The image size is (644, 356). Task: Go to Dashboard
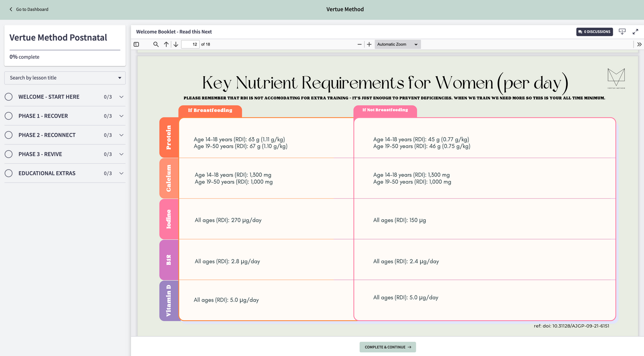click(x=28, y=9)
